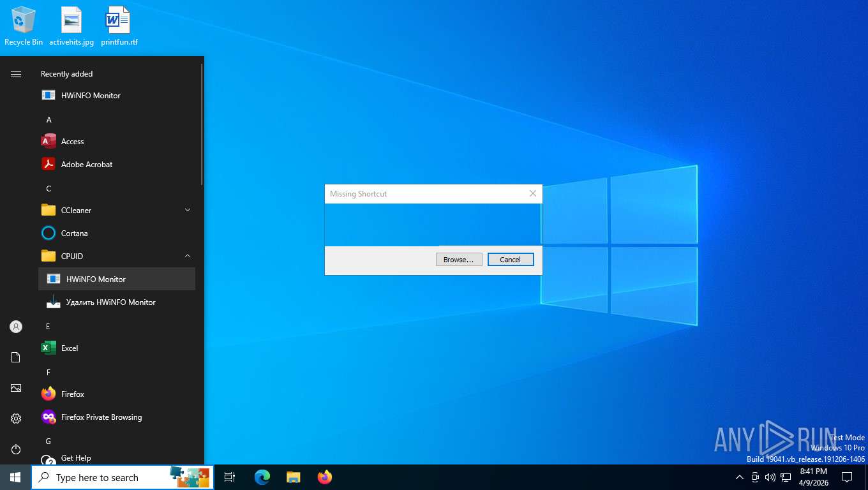Click Удалить HWiNFO Monitor uninstaller entry
Viewport: 868px width, 490px height.
(117, 302)
